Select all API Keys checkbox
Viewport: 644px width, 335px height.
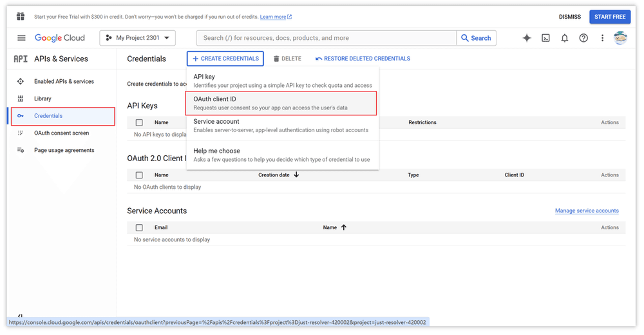(139, 122)
